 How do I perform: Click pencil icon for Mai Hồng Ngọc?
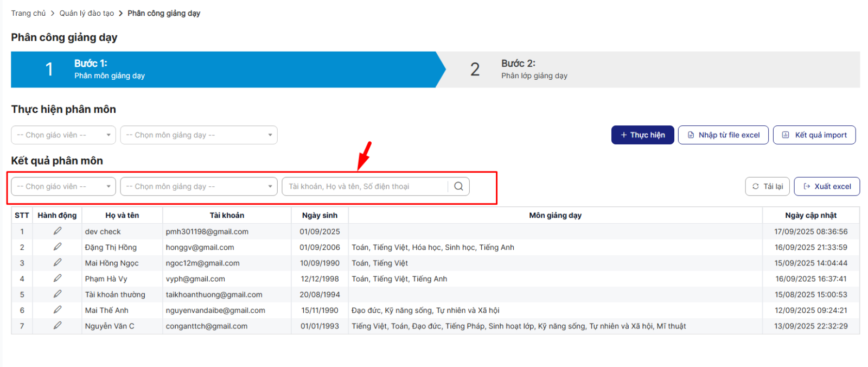coord(57,263)
